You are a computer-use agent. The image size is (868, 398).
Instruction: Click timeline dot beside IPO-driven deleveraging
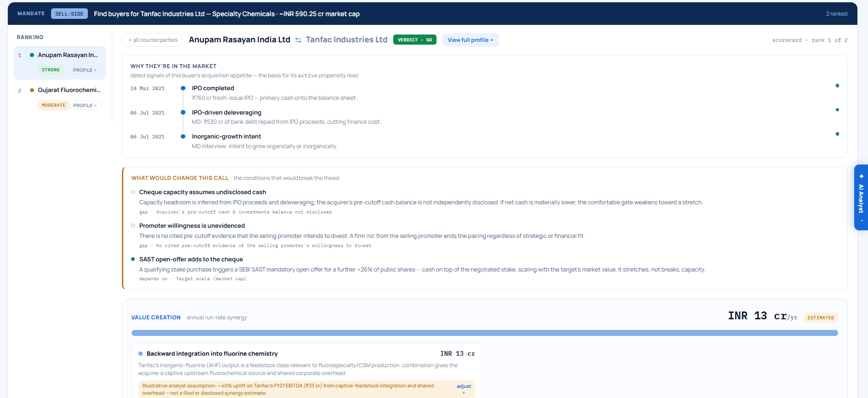pyautogui.click(x=183, y=112)
